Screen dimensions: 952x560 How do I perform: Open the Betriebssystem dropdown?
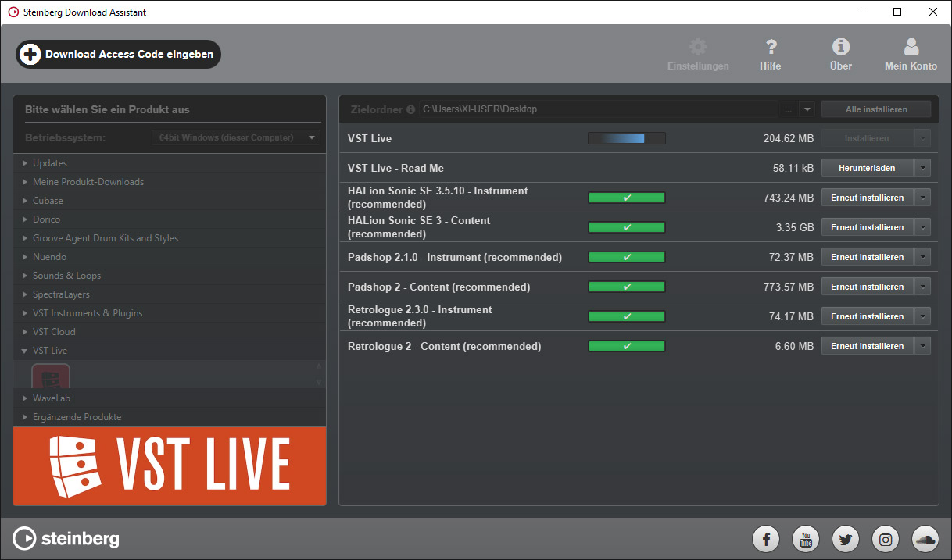235,138
